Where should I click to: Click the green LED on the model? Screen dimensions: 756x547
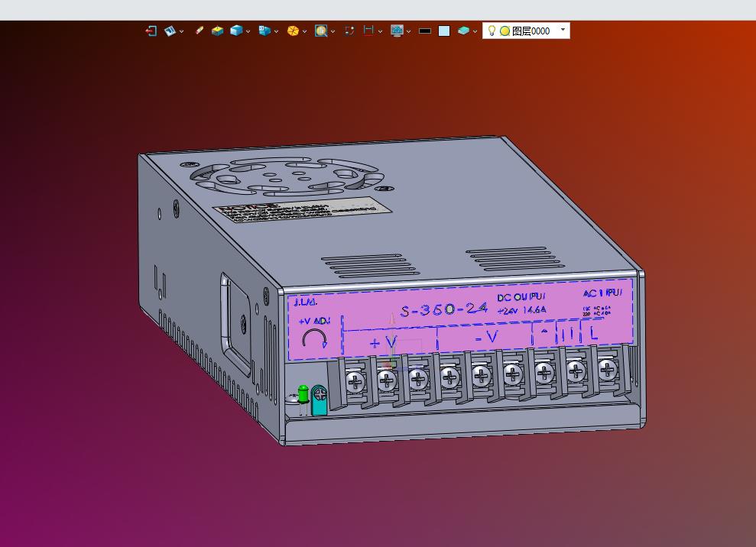[x=303, y=393]
